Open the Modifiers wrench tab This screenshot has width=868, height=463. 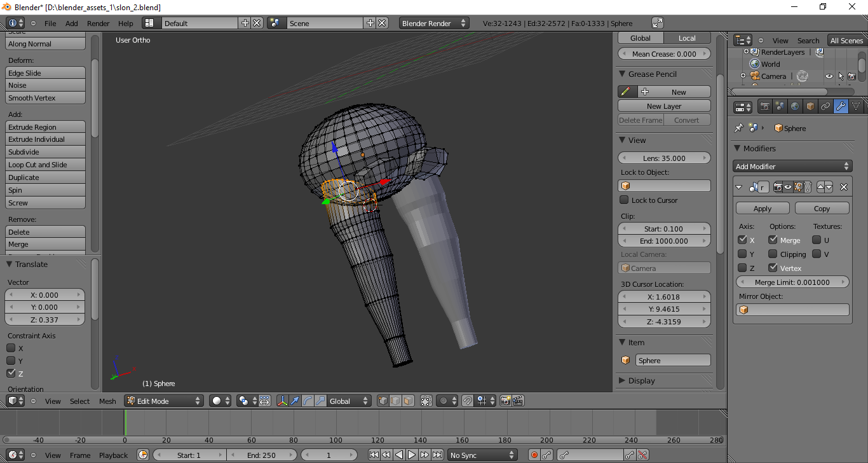coord(841,107)
